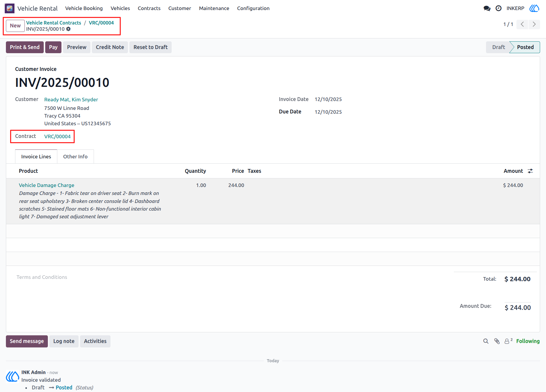Go to the previous record arrow
Screen dimensions: 546x392
point(522,24)
